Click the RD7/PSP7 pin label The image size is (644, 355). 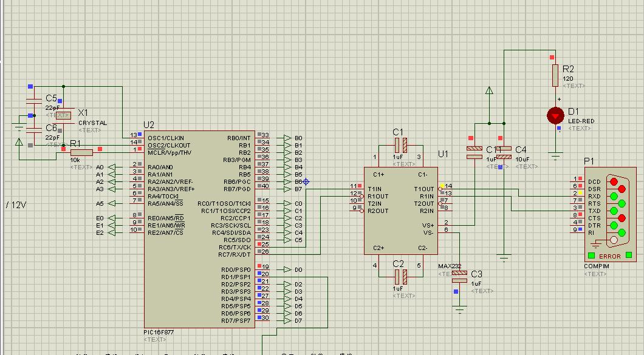tap(236, 320)
